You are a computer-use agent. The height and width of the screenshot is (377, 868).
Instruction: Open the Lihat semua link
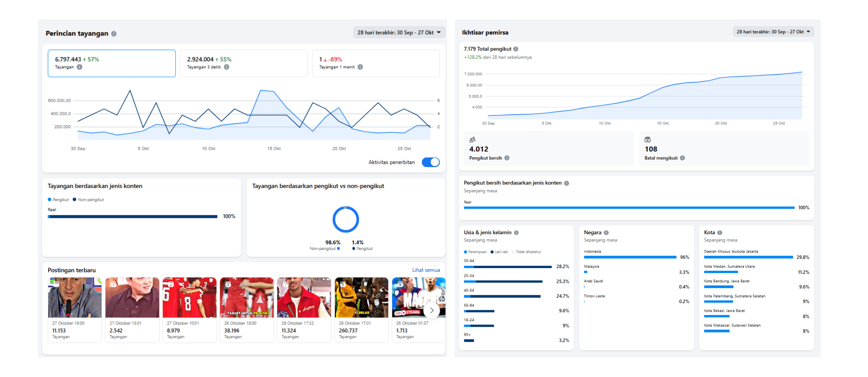(x=426, y=270)
